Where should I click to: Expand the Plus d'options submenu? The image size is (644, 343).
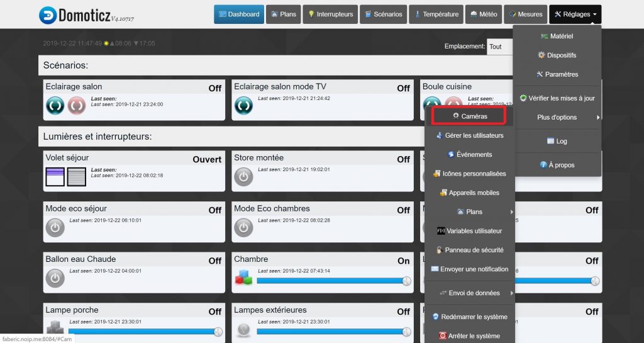(x=557, y=117)
